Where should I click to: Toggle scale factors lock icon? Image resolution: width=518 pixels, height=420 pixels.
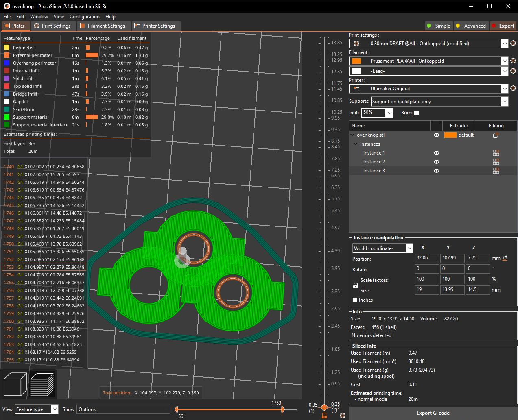click(356, 285)
